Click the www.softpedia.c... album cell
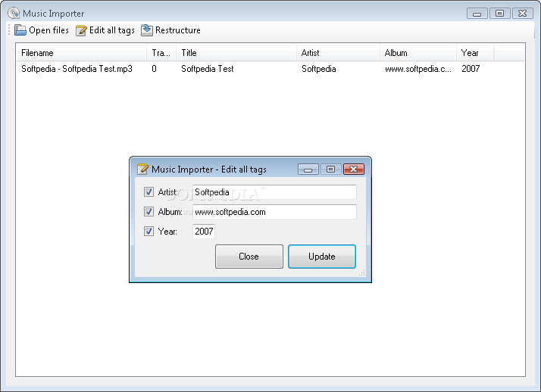Screen dimensions: 541x392 point(418,69)
